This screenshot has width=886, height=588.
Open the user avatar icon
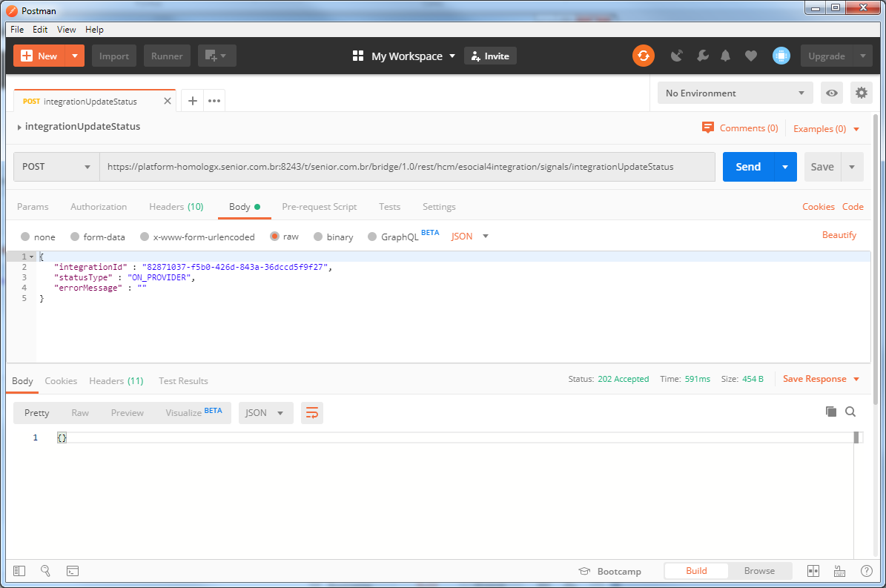[781, 56]
